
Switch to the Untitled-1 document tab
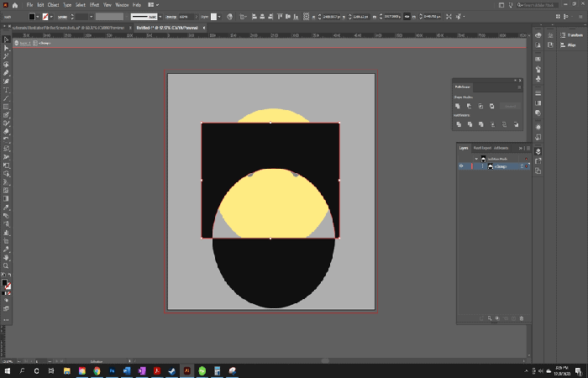pyautogui.click(x=167, y=28)
